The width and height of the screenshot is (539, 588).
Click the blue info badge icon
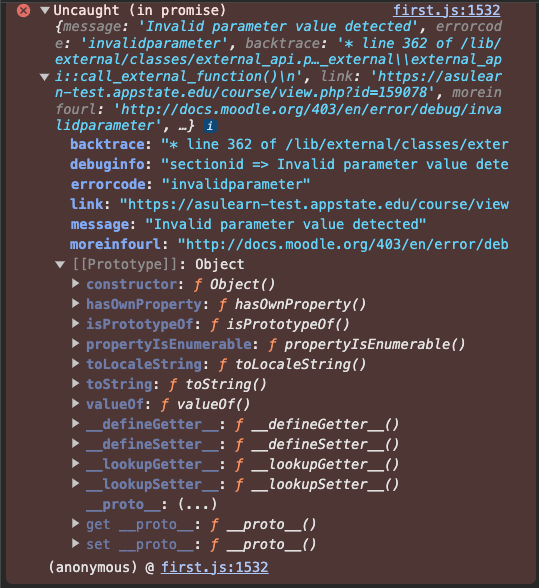click(x=210, y=126)
